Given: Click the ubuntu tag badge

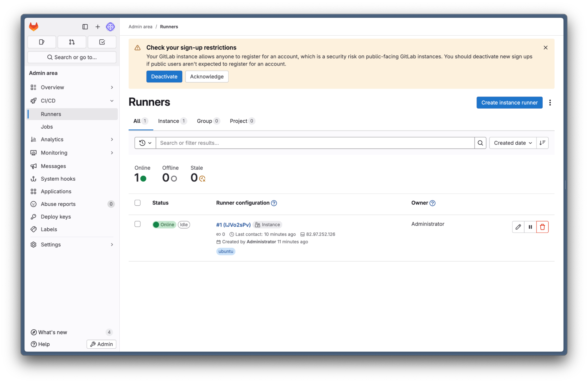Looking at the screenshot, I should tap(226, 252).
